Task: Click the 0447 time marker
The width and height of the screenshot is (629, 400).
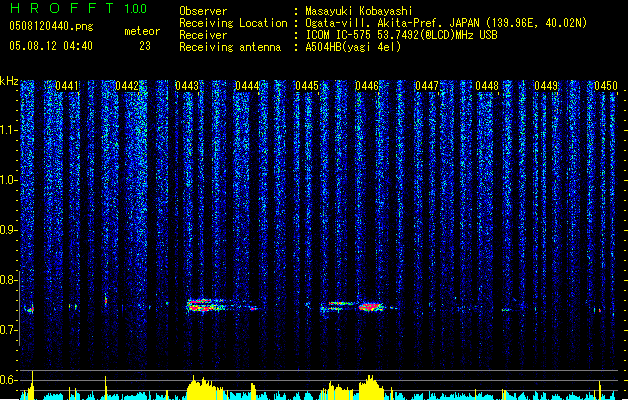Action: click(x=427, y=86)
